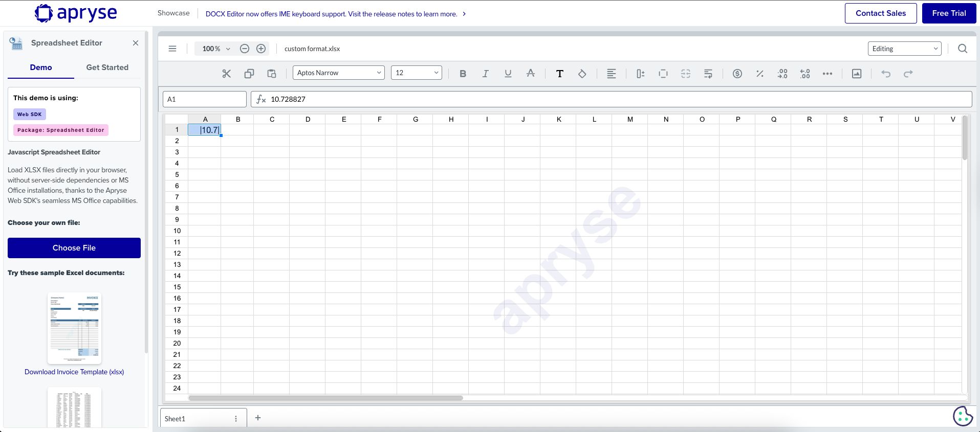
Task: Open the cell fill color tool
Action: coord(582,74)
